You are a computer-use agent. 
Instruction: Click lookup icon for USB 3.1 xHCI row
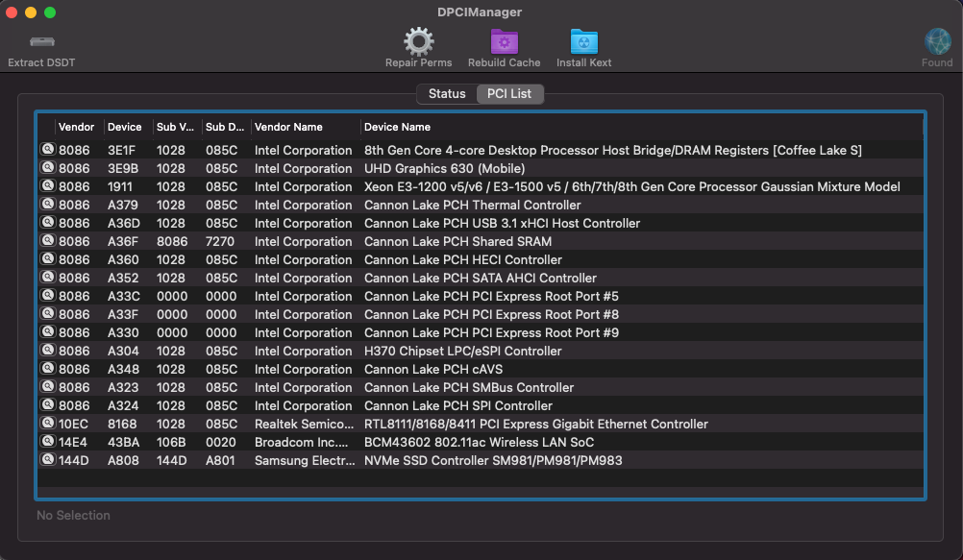pyautogui.click(x=48, y=222)
